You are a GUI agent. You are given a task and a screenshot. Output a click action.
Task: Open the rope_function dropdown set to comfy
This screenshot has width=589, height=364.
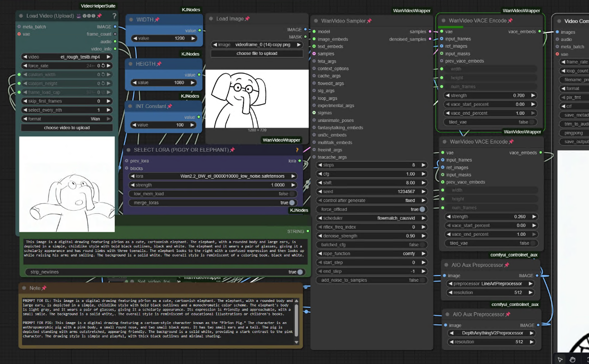372,254
